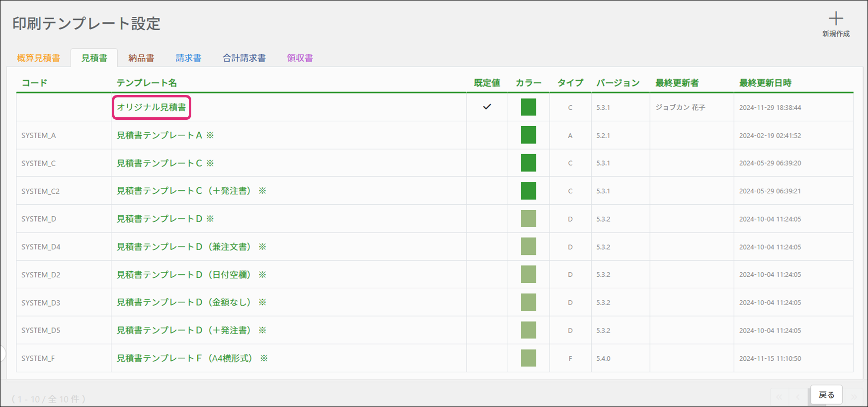This screenshot has width=868, height=407.
Task: Click color swatch in オリジナル見積書 row
Action: 528,107
